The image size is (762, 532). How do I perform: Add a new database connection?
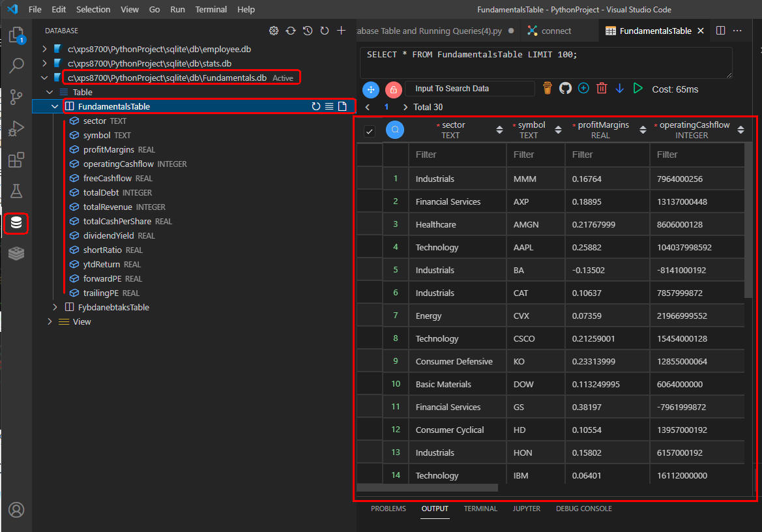(341, 31)
